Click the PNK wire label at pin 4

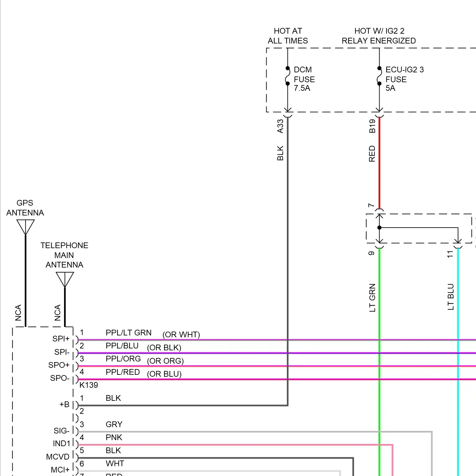point(114,437)
